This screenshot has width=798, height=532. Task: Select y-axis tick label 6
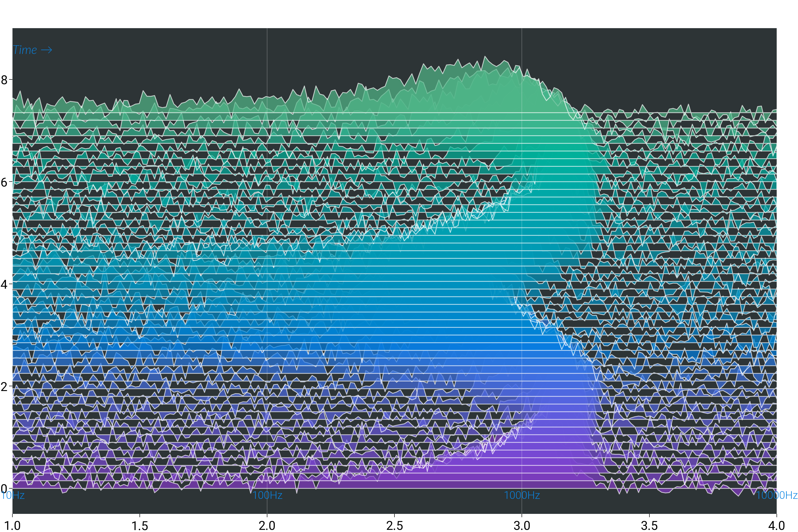4,182
